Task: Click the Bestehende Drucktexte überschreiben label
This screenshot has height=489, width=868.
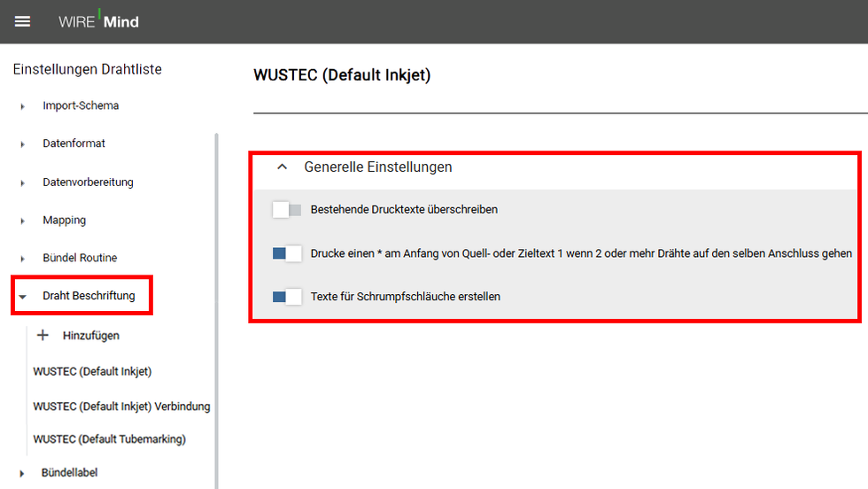Action: tap(404, 209)
